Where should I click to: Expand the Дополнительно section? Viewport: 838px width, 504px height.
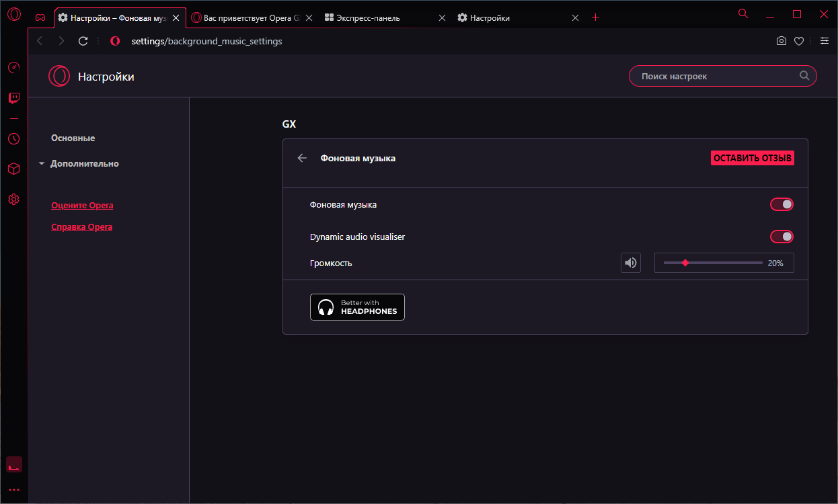79,163
